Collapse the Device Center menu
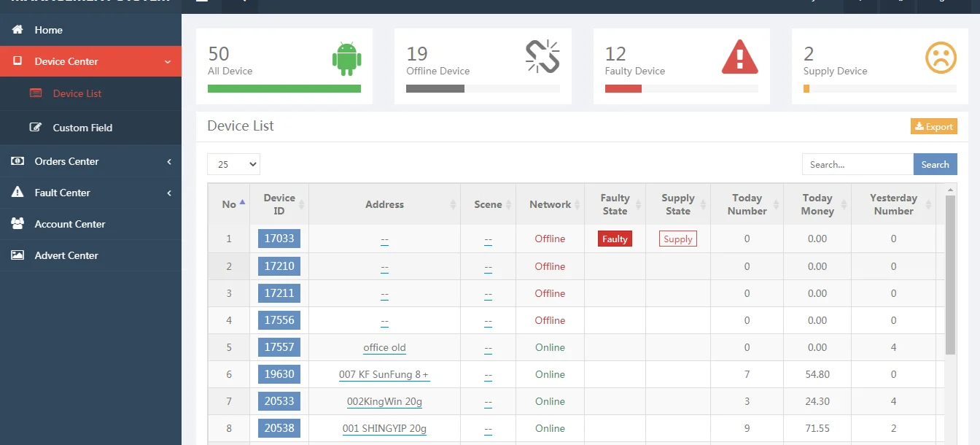This screenshot has width=980, height=445. (90, 61)
